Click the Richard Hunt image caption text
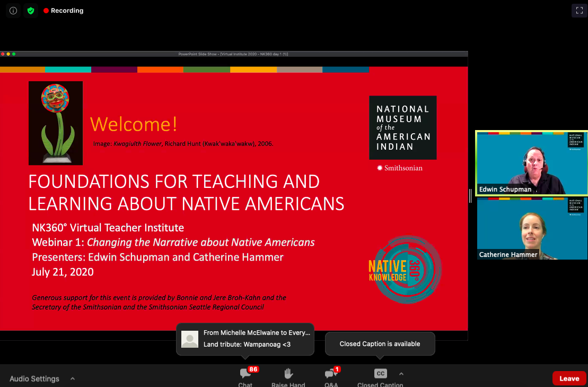588x387 pixels. [x=183, y=144]
